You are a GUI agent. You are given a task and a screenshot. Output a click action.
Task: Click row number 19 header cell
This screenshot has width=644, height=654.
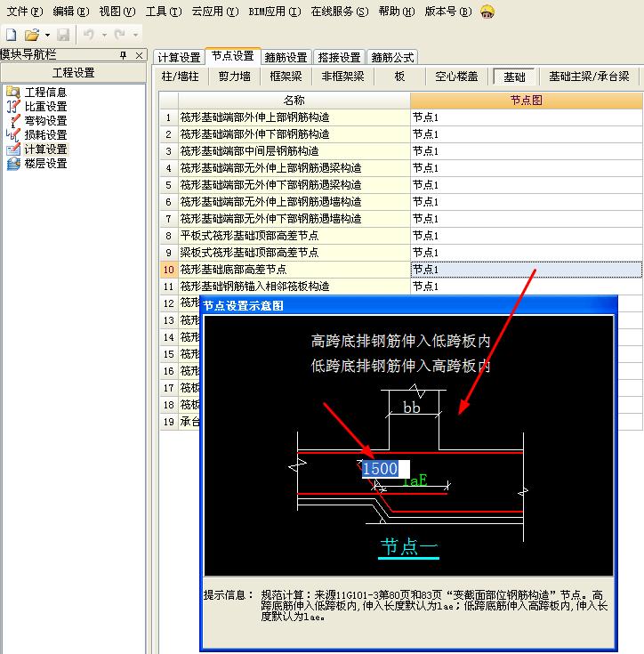coord(169,422)
